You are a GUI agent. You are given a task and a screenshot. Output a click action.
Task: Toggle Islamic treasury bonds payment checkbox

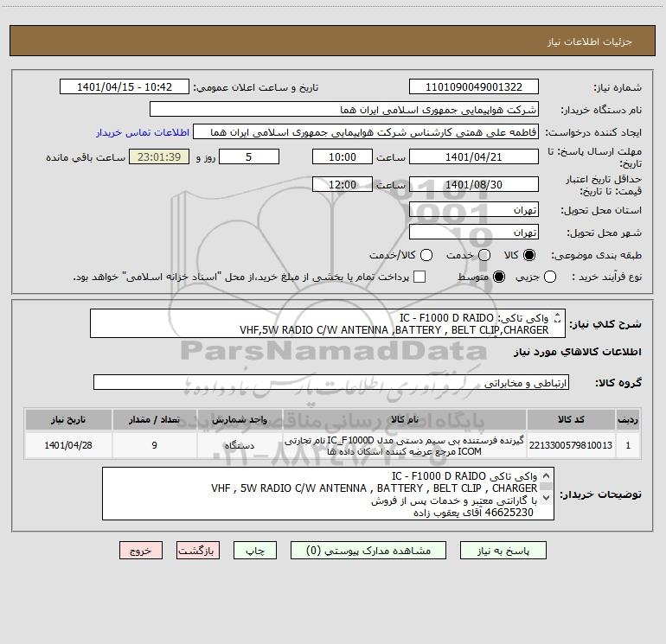click(419, 277)
